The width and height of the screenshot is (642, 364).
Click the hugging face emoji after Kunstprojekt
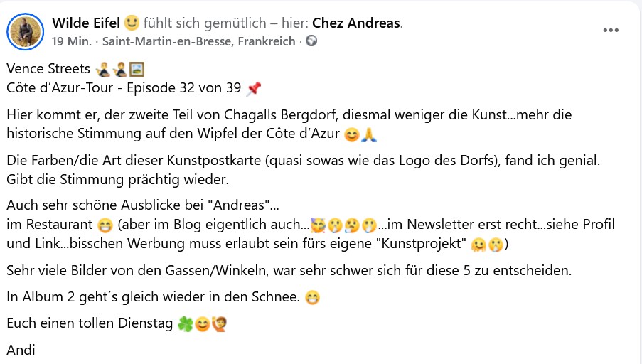pyautogui.click(x=478, y=245)
